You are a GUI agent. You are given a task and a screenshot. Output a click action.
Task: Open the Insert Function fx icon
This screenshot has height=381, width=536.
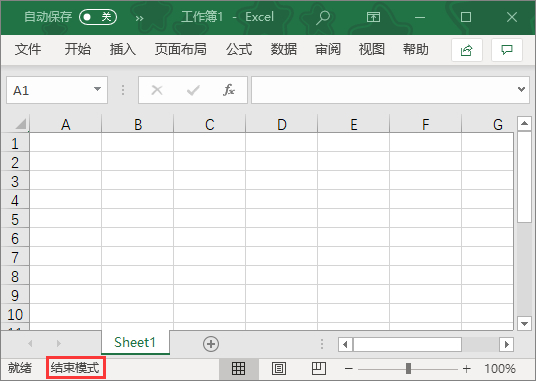coord(229,90)
